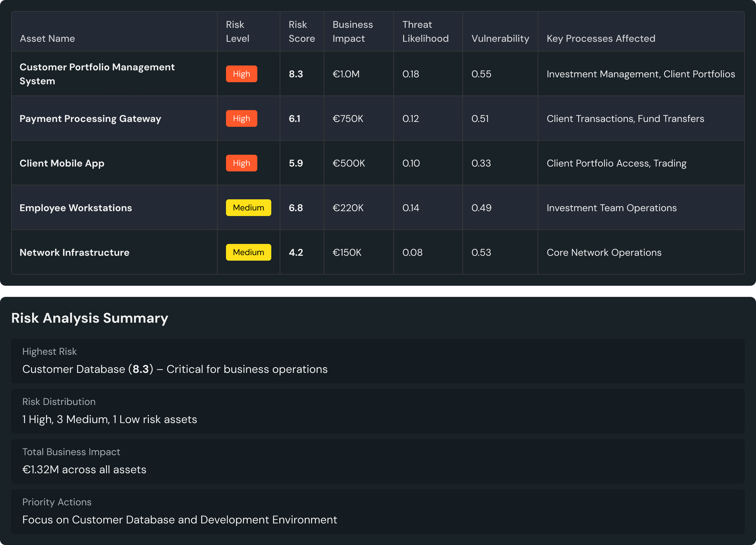
Task: Click the Risk Distribution summary card
Action: (x=378, y=411)
